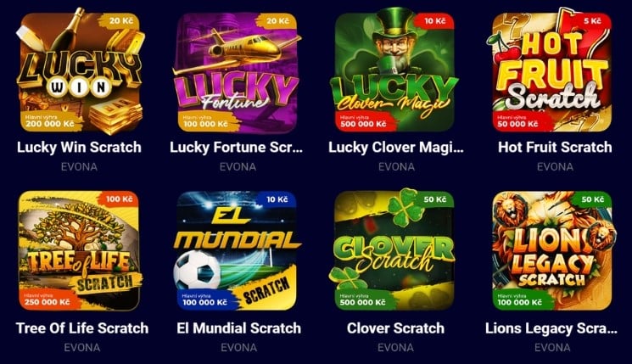
Task: Select the Lucky Clover Magic leprechaun tile
Action: [394, 70]
